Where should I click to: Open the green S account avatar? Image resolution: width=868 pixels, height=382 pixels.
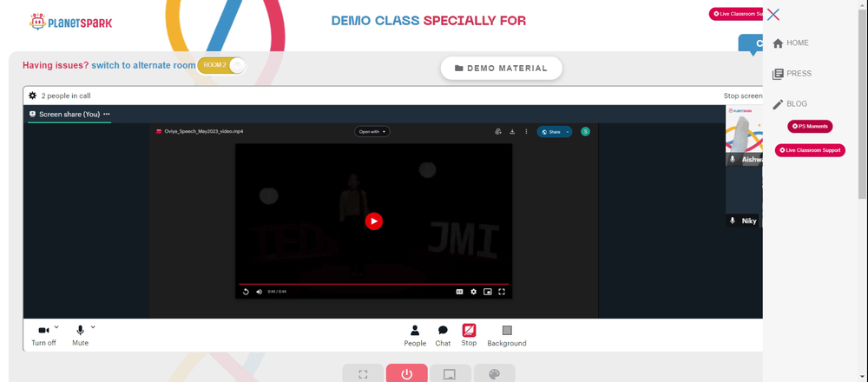[585, 132]
